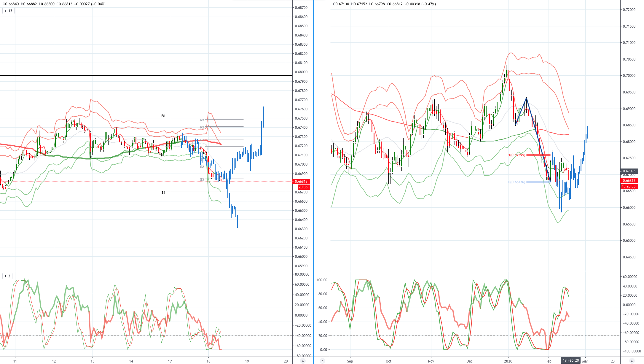The height and width of the screenshot is (364, 644).
Task: Click the 0.68000 level on left price axis
Action: pyautogui.click(x=301, y=72)
